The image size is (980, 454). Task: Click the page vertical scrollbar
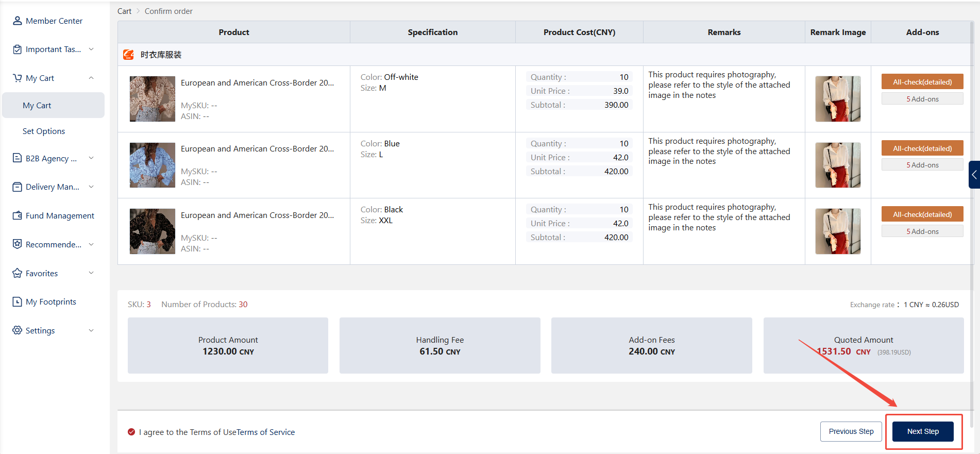(x=972, y=224)
